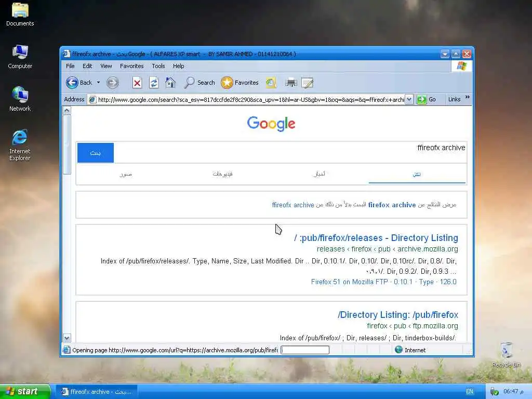This screenshot has height=399, width=532.
Task: Click the Print icon
Action: point(291,83)
